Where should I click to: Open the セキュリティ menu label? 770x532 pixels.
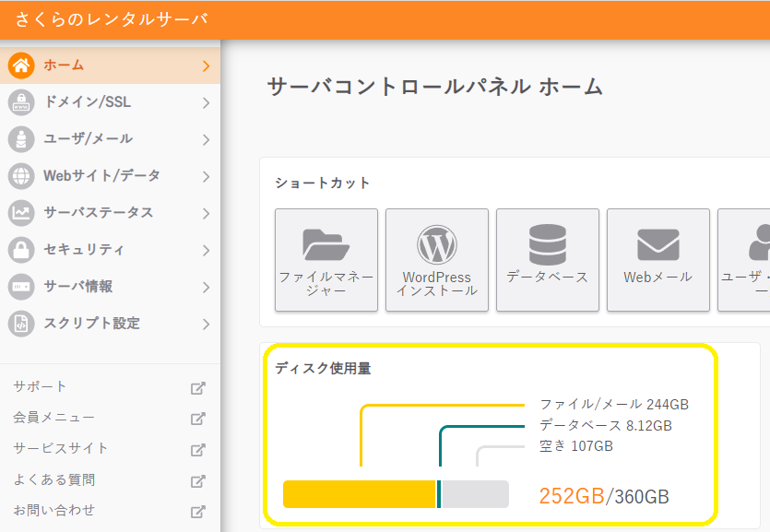pos(84,249)
